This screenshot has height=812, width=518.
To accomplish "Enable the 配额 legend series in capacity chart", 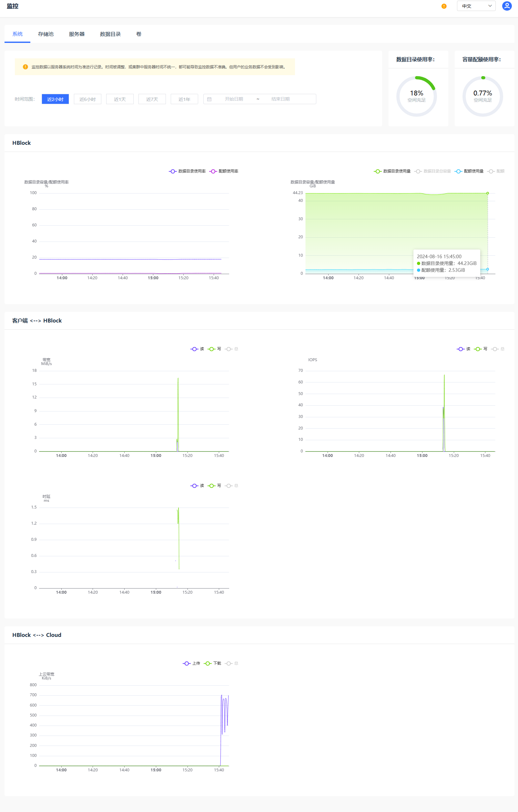I will click(x=496, y=171).
